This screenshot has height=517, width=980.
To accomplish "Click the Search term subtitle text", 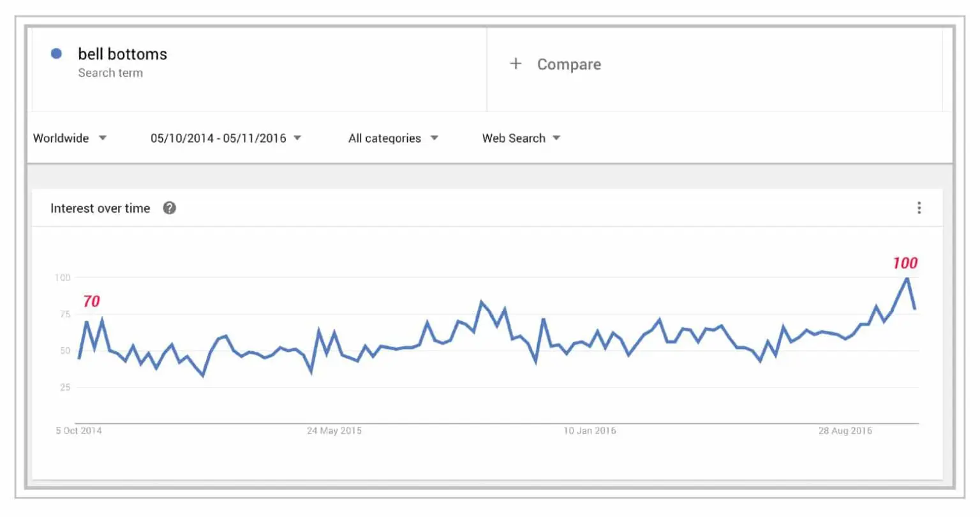I will (x=110, y=73).
